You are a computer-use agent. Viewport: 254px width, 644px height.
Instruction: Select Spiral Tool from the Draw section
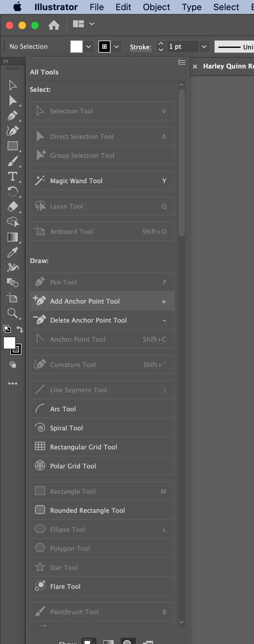coord(102,428)
